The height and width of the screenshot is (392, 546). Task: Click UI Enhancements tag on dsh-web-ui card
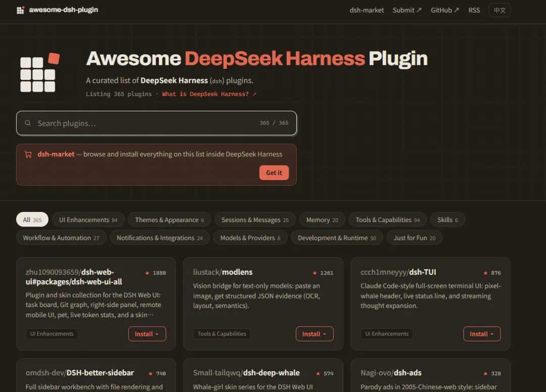coord(52,334)
